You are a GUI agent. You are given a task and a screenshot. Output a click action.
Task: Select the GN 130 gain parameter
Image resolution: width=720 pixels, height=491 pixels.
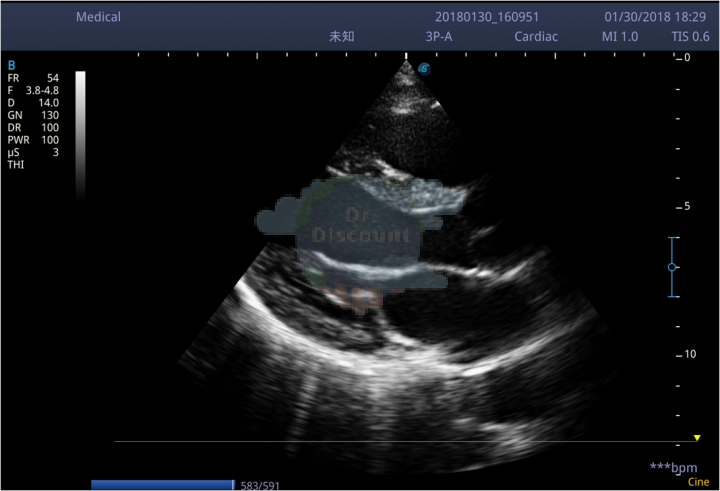33,115
